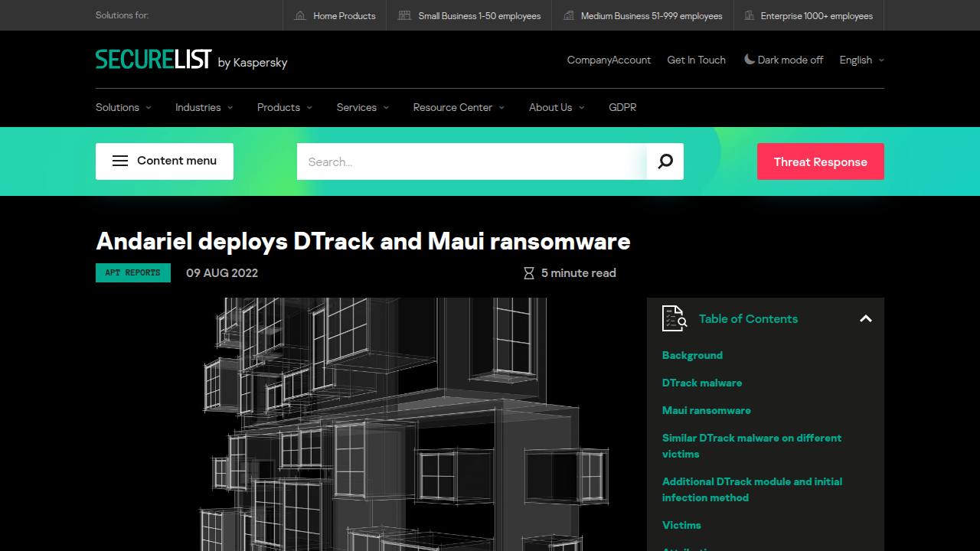Viewport: 980px width, 551px height.
Task: Click the hourglass read-time icon
Action: (528, 273)
